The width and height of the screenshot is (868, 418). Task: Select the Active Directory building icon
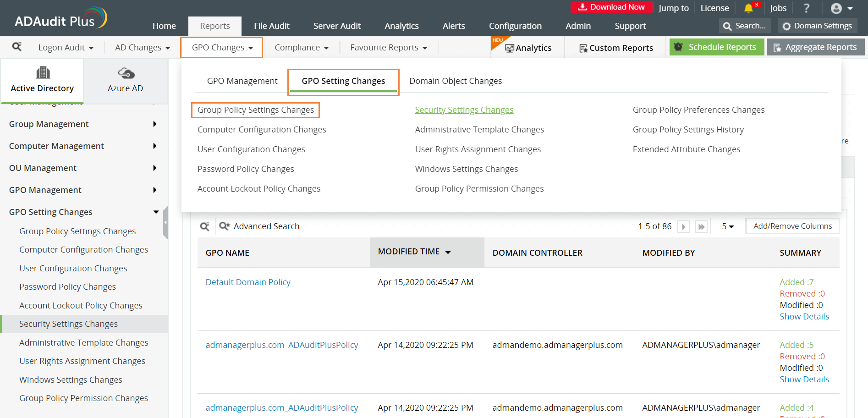pos(42,72)
